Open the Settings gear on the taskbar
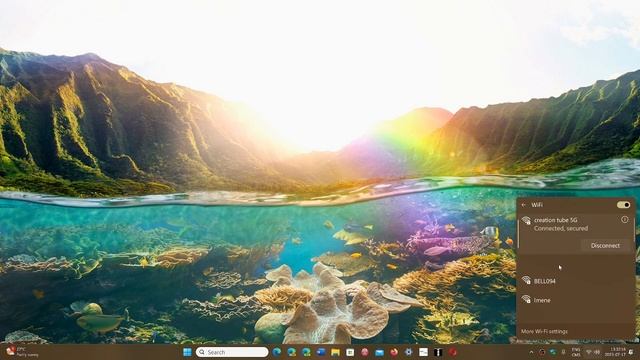640x360 pixels. (x=409, y=352)
